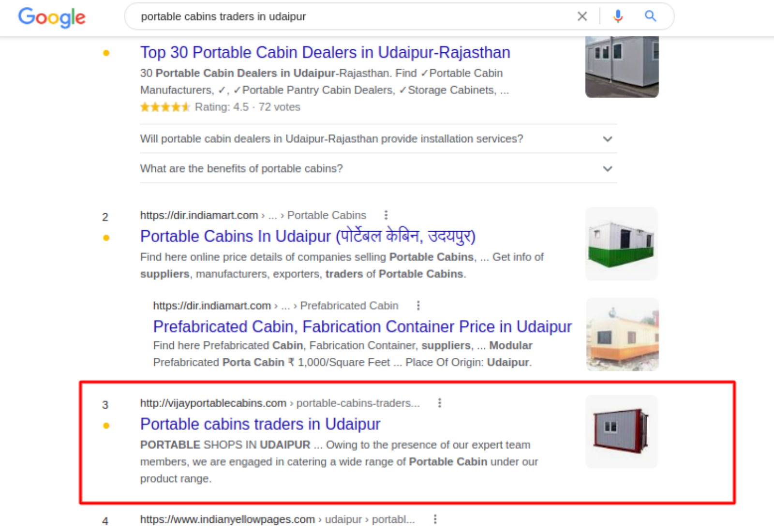
Task: Click the gray cabin thumbnail of the top result
Action: click(x=621, y=66)
